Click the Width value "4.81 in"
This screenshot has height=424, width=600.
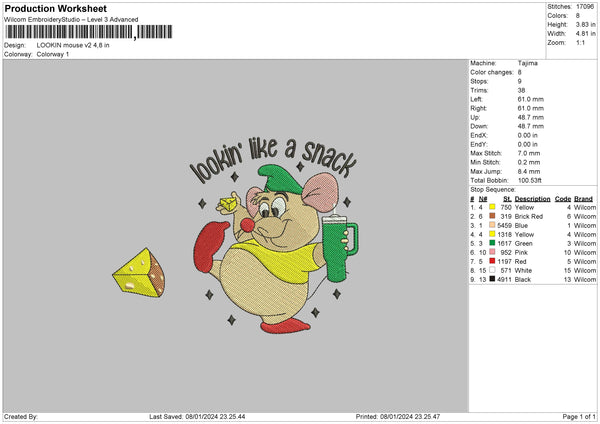[586, 34]
